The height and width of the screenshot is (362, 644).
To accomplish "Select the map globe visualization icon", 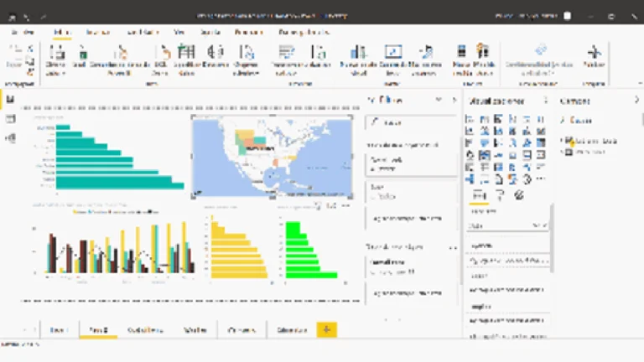I will click(x=470, y=155).
